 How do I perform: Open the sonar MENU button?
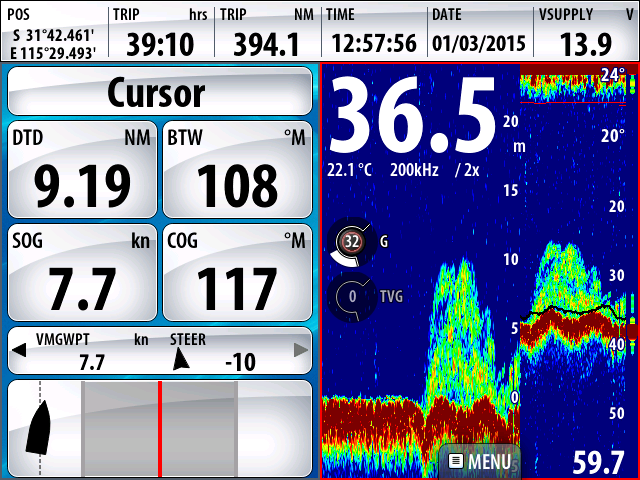[x=480, y=461]
